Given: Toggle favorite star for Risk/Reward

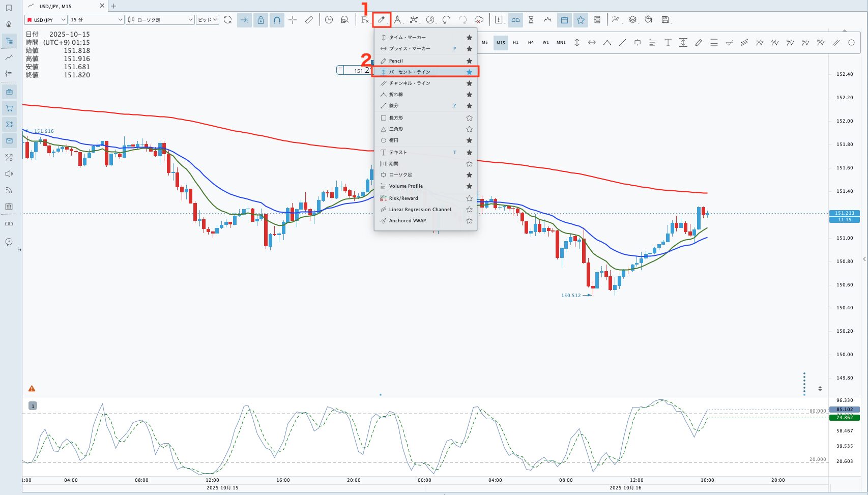Looking at the screenshot, I should point(469,198).
